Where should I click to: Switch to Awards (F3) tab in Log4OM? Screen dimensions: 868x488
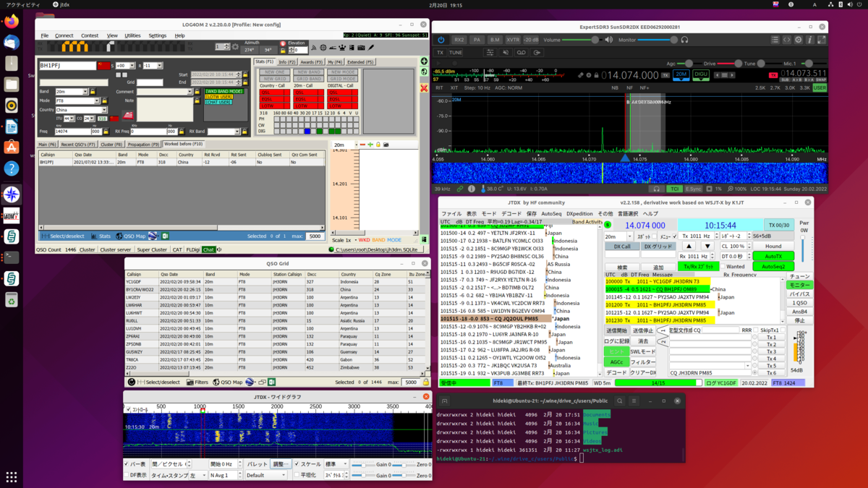click(312, 62)
